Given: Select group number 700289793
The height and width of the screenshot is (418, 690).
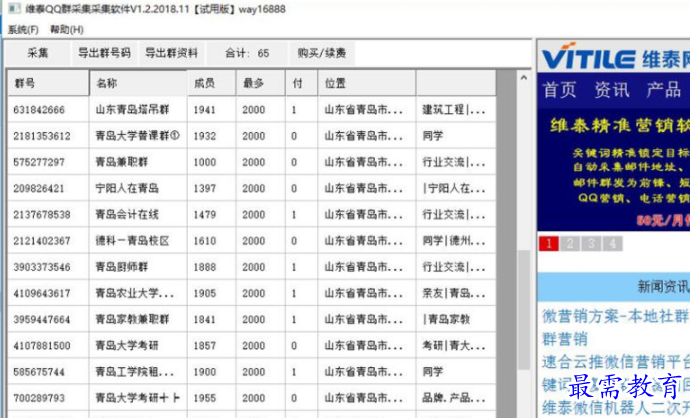Looking at the screenshot, I should [39, 398].
